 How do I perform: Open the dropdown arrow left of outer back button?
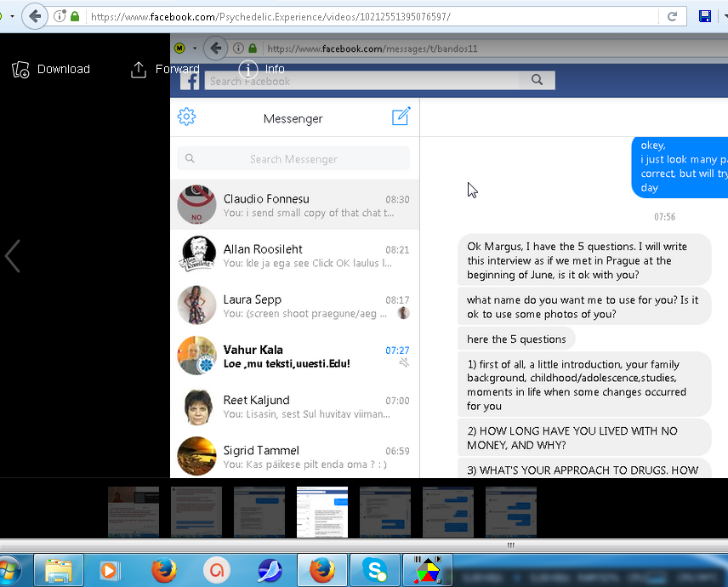(12, 16)
